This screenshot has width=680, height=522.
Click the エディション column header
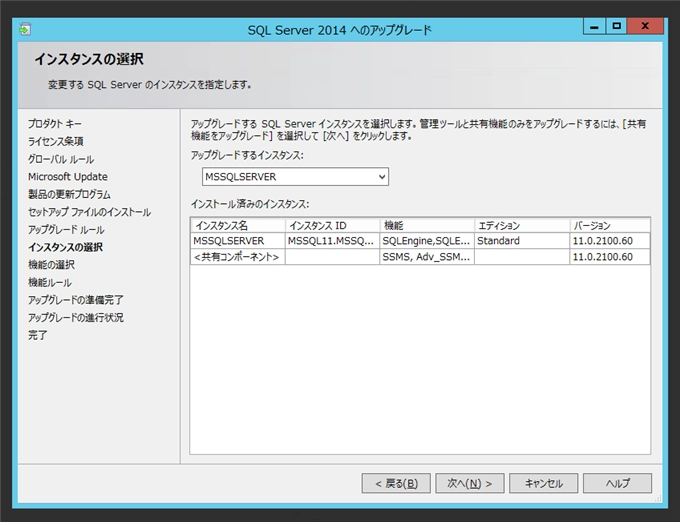522,225
